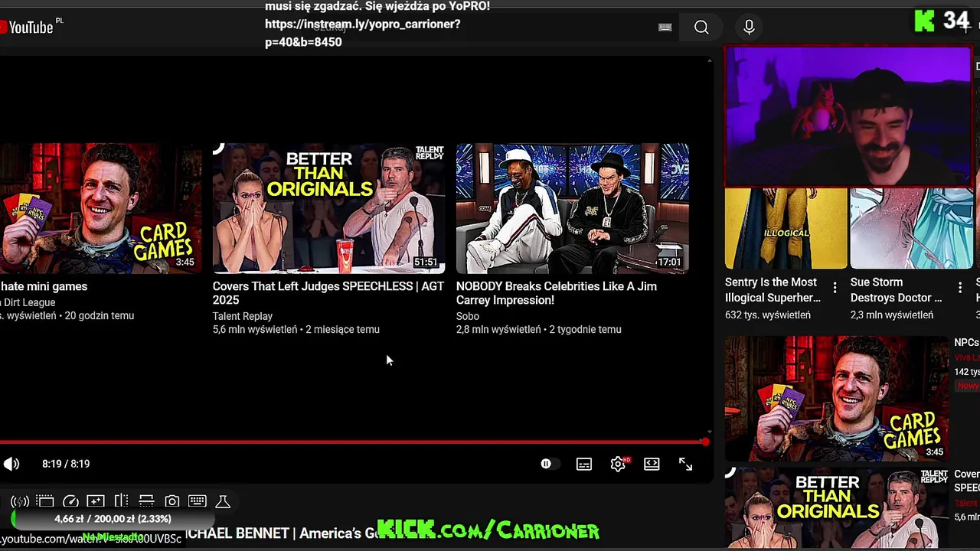The height and width of the screenshot is (551, 980).
Task: Click the vertical mirror flip icon
Action: [121, 501]
